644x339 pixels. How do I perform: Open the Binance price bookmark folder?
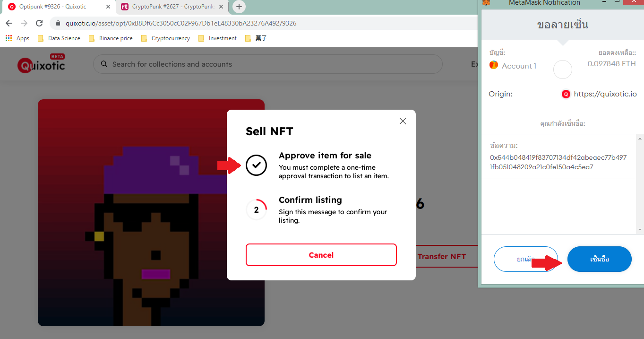tap(111, 38)
